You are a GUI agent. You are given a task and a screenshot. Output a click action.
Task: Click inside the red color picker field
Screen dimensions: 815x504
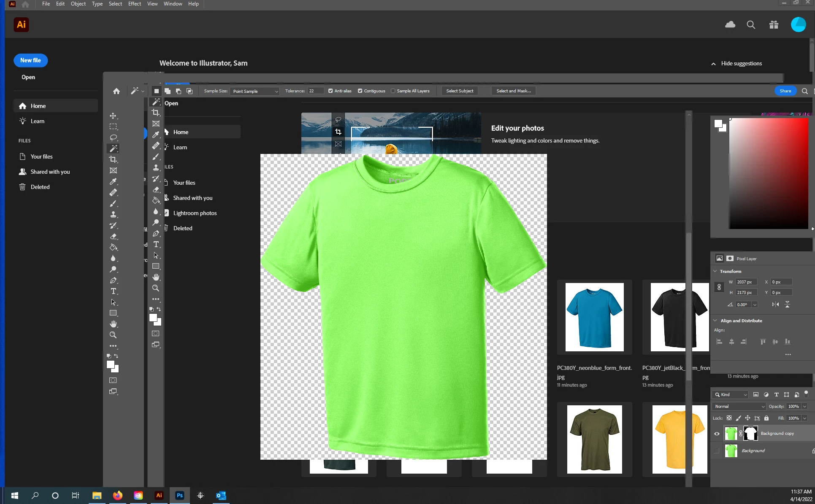click(768, 173)
